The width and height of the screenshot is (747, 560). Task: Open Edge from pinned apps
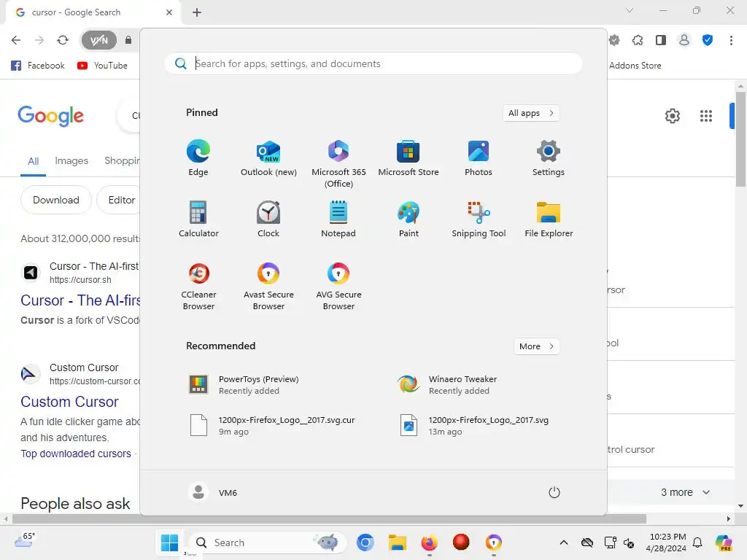pos(198,158)
